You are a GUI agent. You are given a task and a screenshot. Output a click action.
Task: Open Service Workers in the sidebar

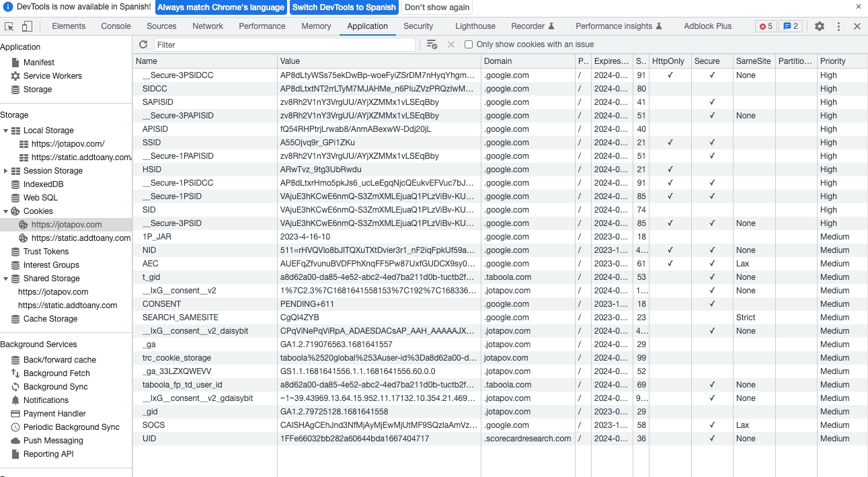pyautogui.click(x=52, y=76)
